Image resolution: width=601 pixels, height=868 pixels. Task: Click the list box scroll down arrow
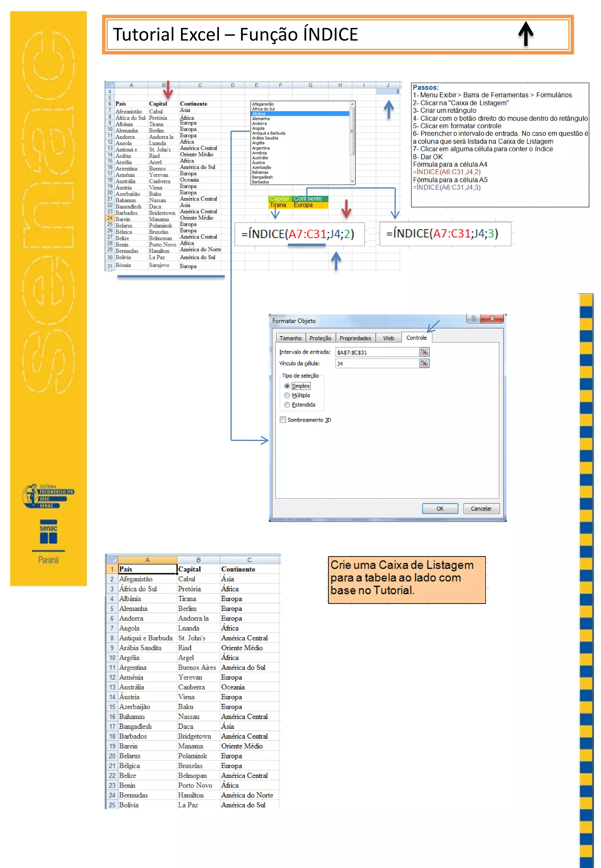pyautogui.click(x=352, y=181)
